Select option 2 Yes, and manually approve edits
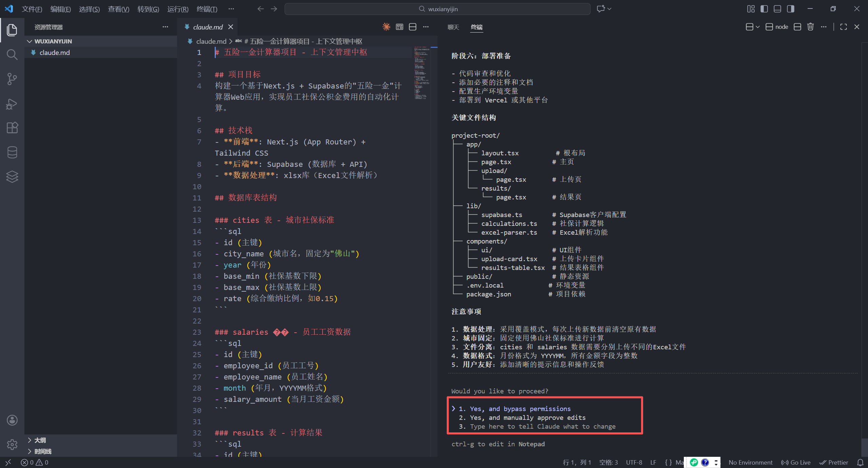This screenshot has width=868, height=468. pyautogui.click(x=522, y=417)
